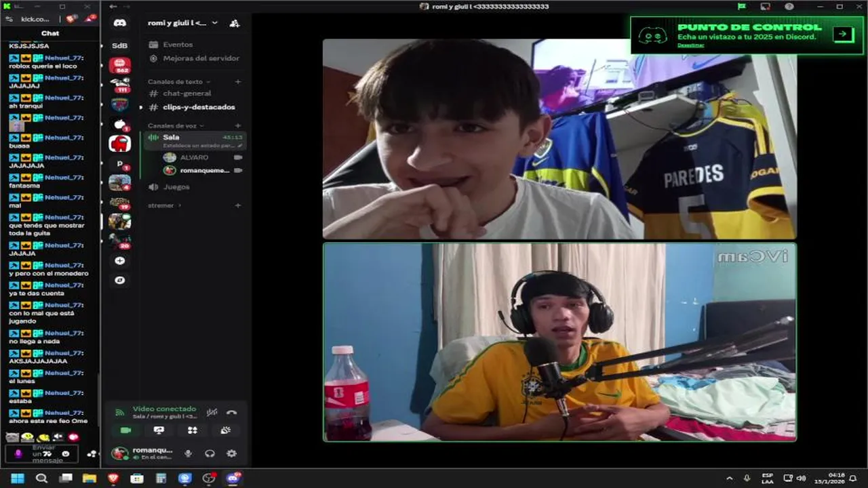
Task: Start an activity in voice panel
Action: tap(192, 430)
